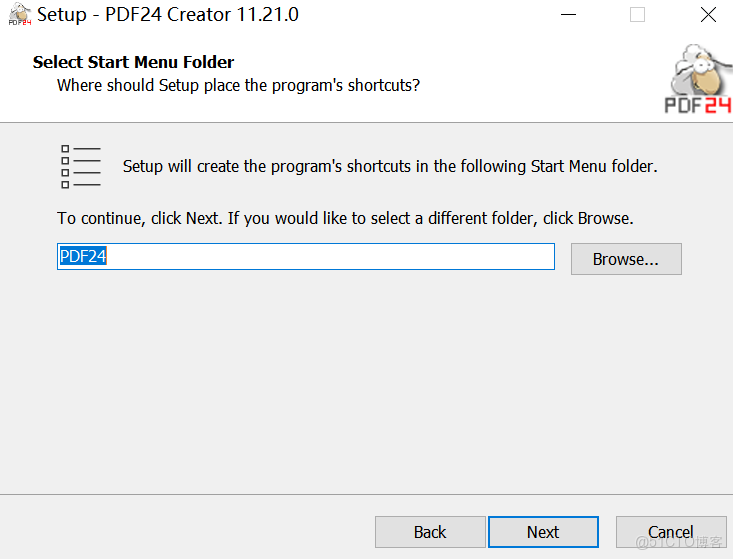Go to the previous step with Back
The height and width of the screenshot is (559, 733).
pyautogui.click(x=430, y=532)
